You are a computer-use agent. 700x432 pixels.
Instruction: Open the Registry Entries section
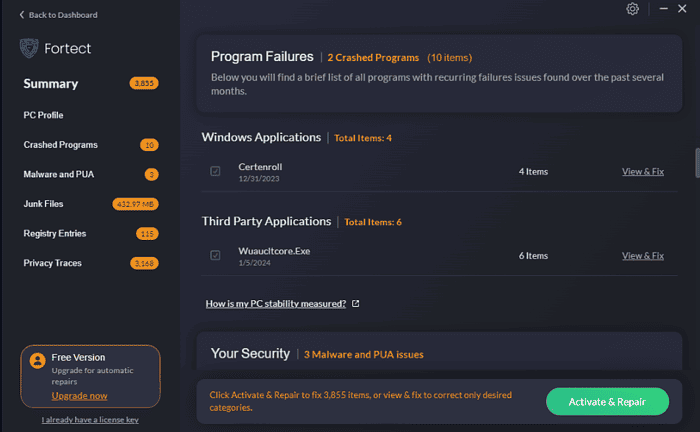tap(55, 233)
